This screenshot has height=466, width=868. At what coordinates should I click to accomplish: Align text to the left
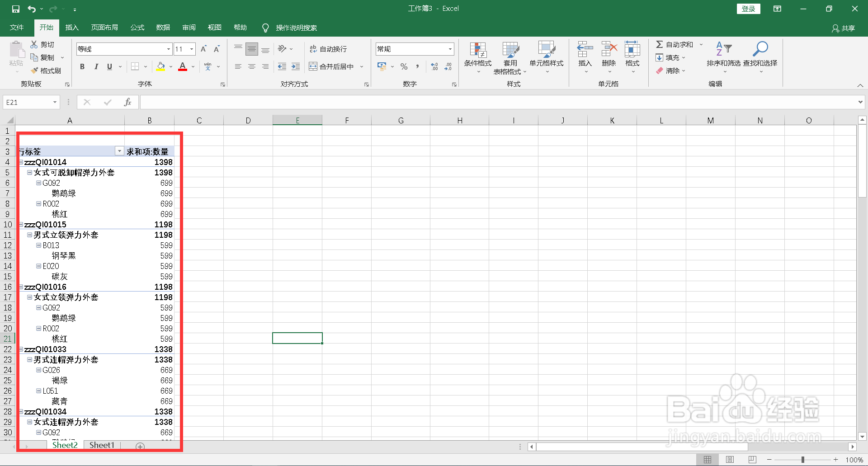coord(238,66)
